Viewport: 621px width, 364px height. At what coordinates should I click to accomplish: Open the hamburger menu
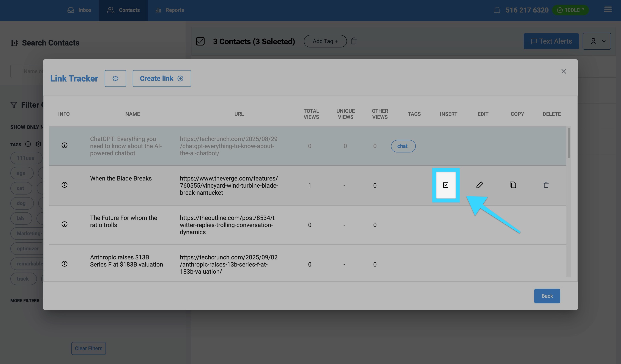tap(608, 9)
